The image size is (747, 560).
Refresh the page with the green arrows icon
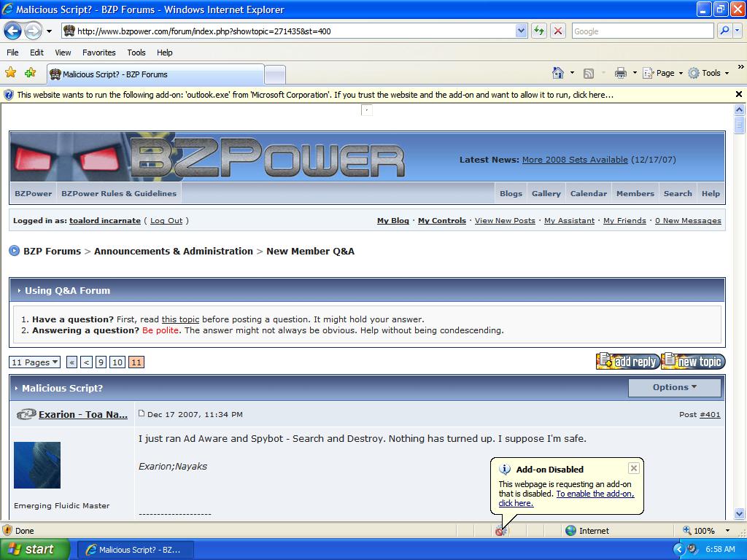coord(539,31)
